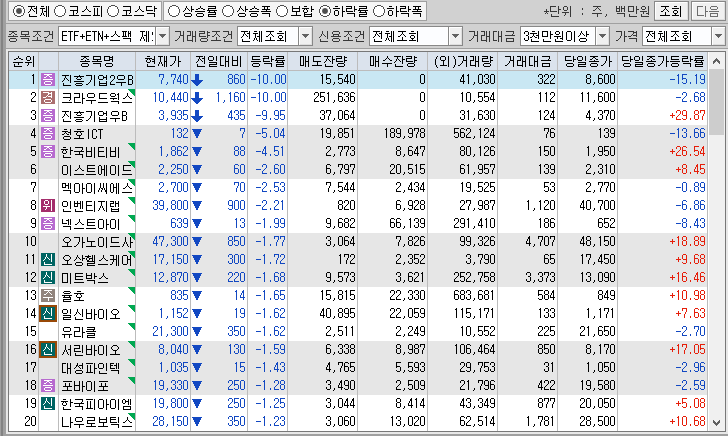Sort by the 전일대비 column header

click(x=219, y=61)
